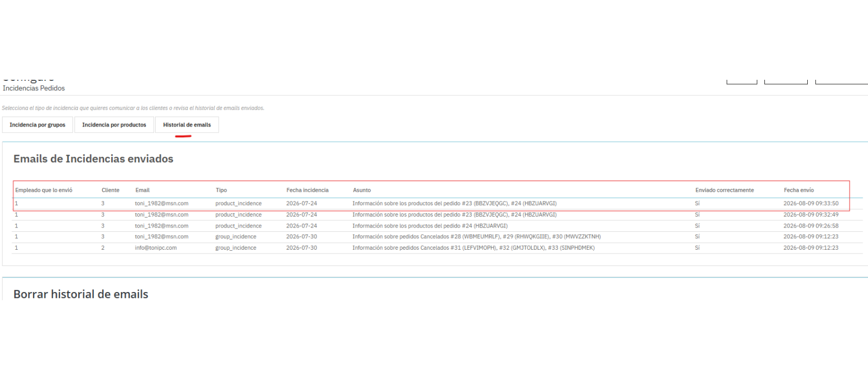Select the row sent at 09:26:58
This screenshot has height=380, width=868.
click(437, 226)
